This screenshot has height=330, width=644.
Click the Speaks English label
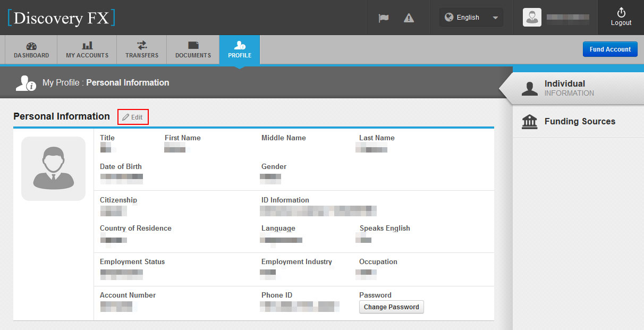(x=385, y=228)
